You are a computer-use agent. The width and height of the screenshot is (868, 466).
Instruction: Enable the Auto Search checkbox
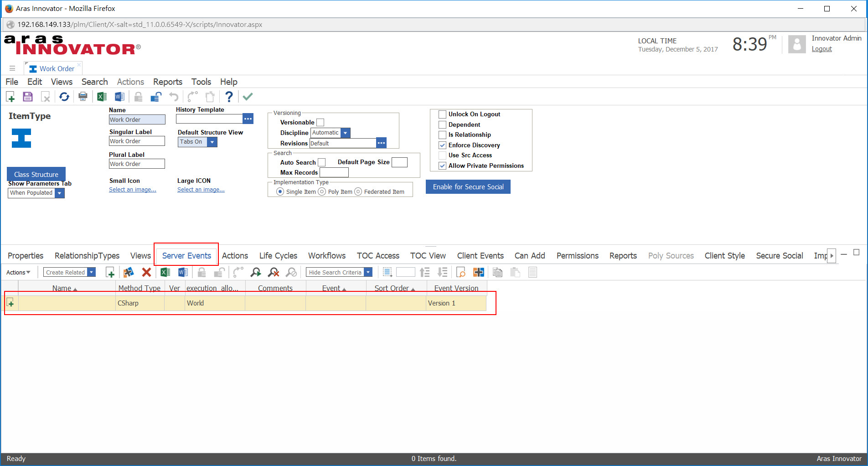click(x=322, y=162)
